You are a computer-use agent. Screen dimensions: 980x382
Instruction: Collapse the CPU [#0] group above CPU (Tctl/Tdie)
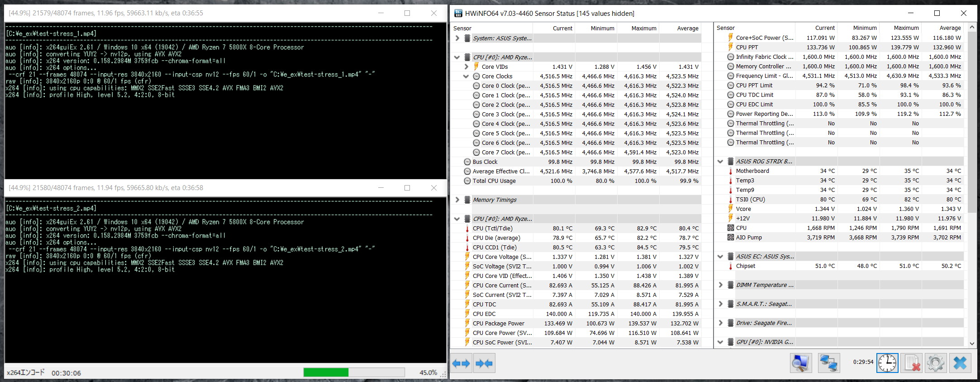click(x=457, y=219)
